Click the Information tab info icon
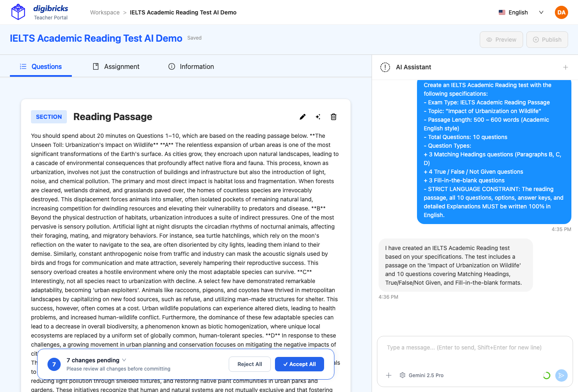The width and height of the screenshot is (578, 392). click(x=172, y=66)
